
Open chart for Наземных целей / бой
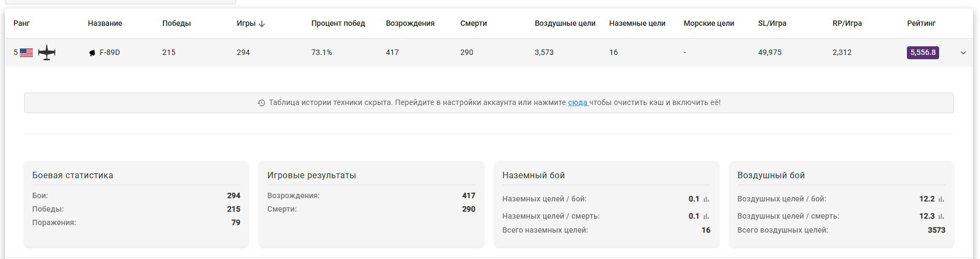(706, 199)
